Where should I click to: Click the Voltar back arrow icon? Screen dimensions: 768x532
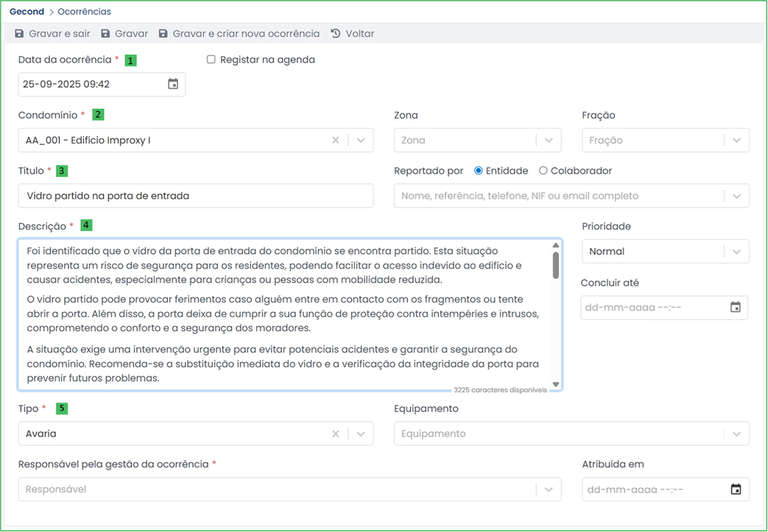point(336,34)
